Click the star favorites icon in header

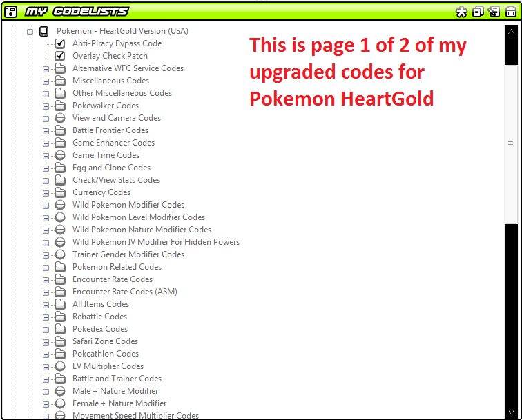tap(461, 12)
